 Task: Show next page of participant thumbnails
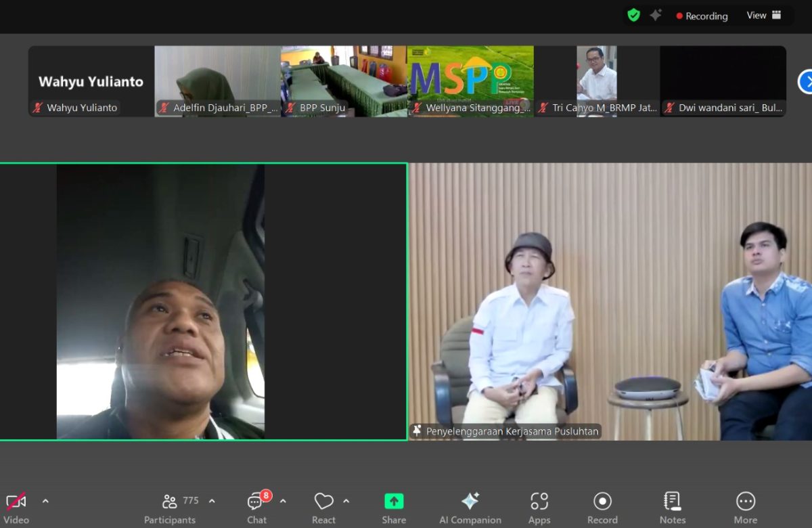(805, 81)
